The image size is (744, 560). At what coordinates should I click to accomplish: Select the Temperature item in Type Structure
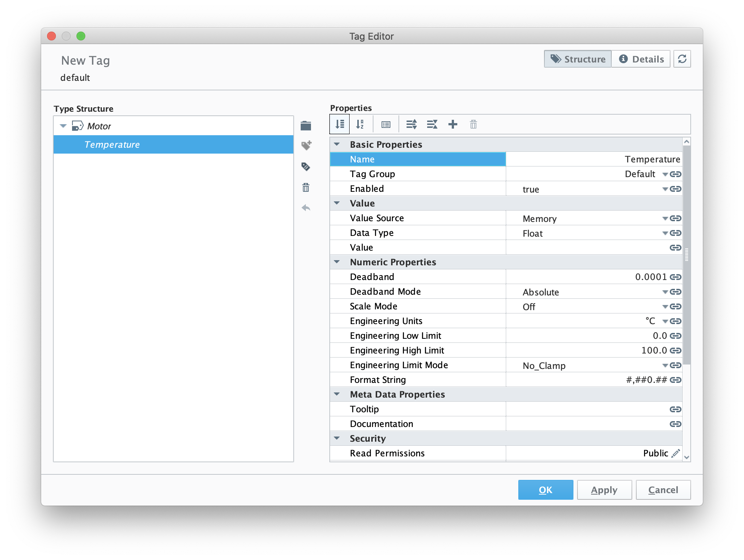click(x=174, y=144)
